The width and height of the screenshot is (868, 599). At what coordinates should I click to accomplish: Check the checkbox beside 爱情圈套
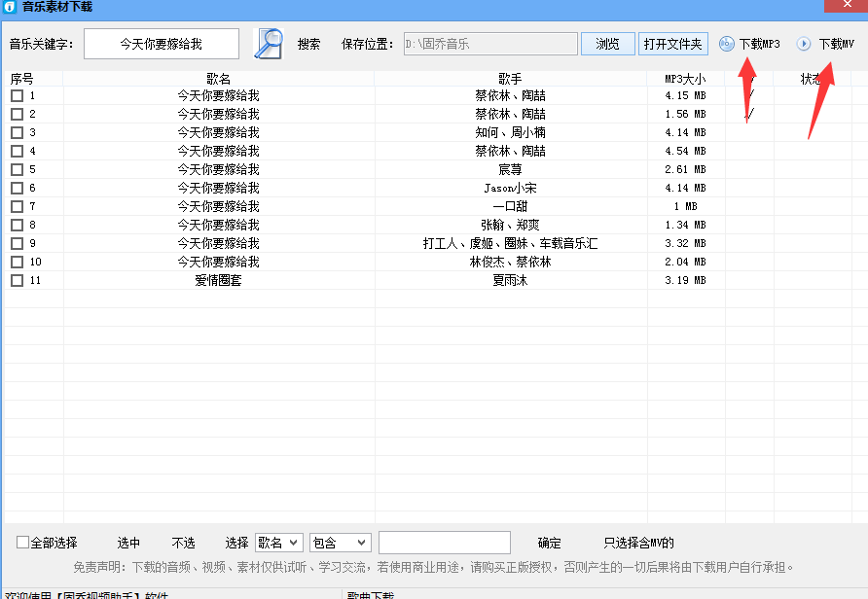15,280
